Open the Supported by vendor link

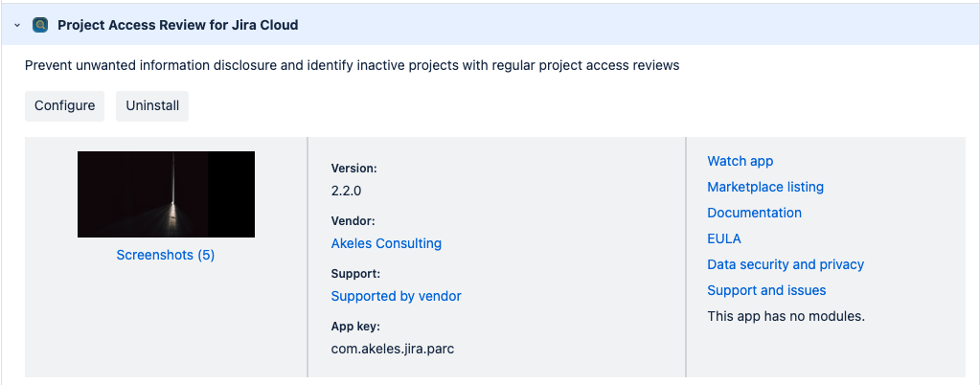pyautogui.click(x=396, y=296)
